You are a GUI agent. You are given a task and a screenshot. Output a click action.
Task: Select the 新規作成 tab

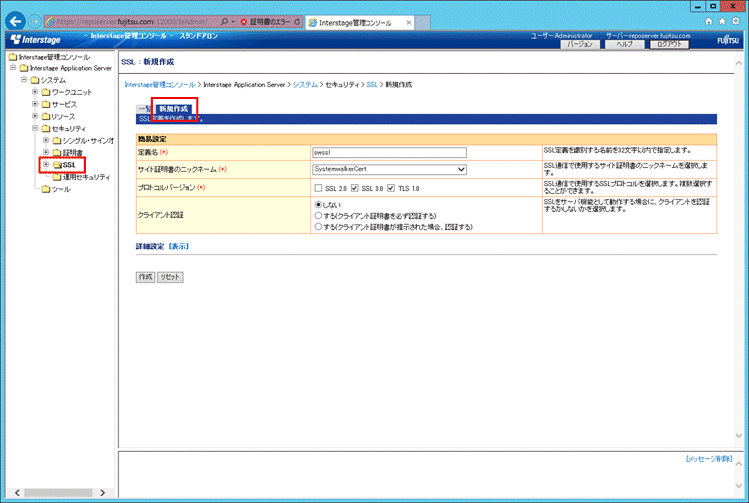pyautogui.click(x=174, y=109)
